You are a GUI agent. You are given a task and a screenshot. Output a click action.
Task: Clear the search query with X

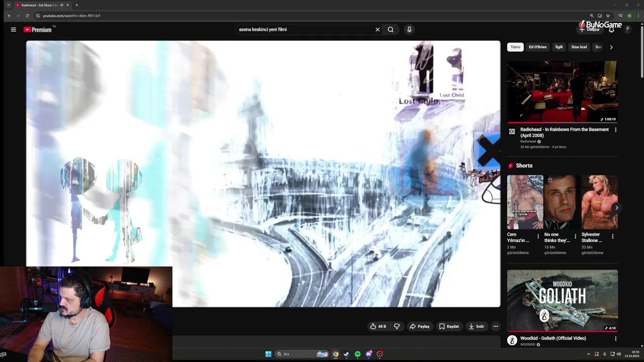click(377, 30)
